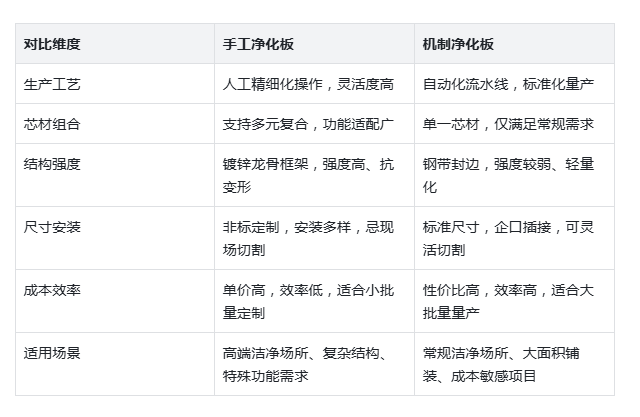Click the 芯材组合 row label

point(52,125)
